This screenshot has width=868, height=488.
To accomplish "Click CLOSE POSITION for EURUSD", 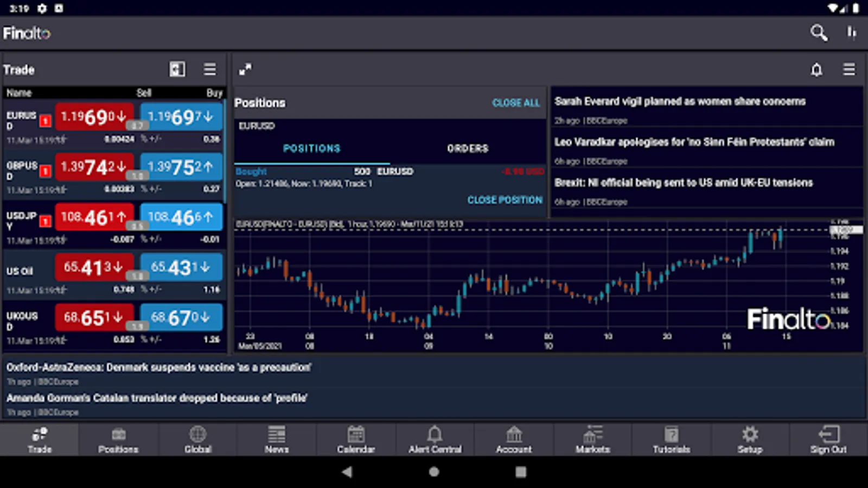I will point(505,200).
